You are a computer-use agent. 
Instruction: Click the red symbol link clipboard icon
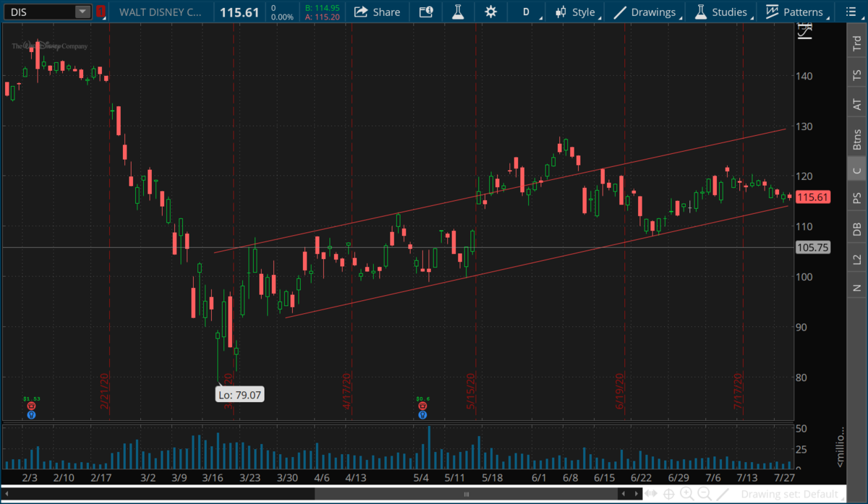click(101, 12)
